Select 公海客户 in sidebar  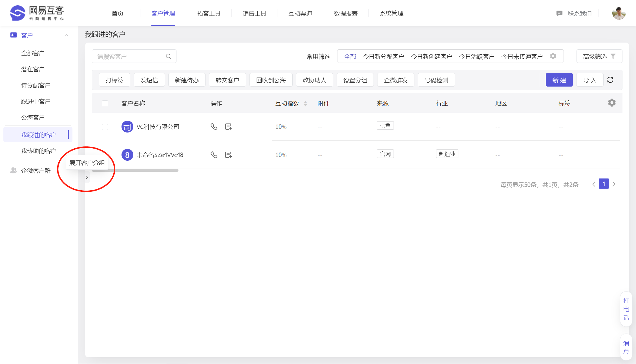[33, 117]
